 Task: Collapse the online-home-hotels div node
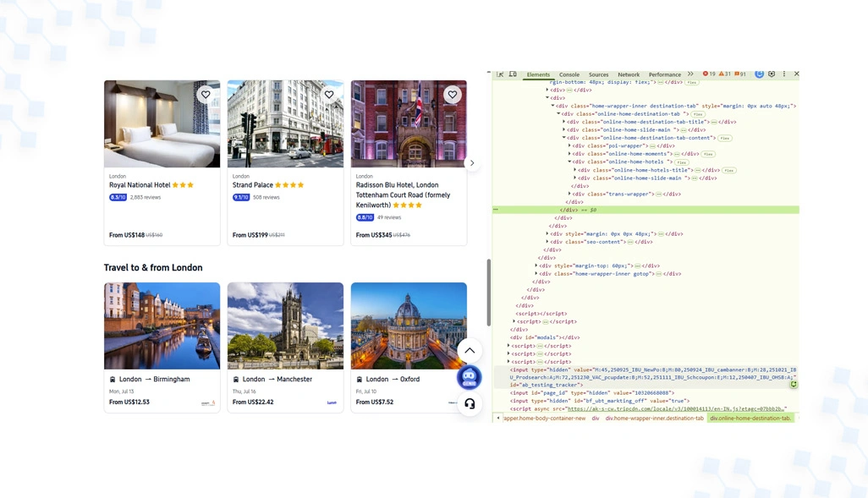[x=569, y=161]
